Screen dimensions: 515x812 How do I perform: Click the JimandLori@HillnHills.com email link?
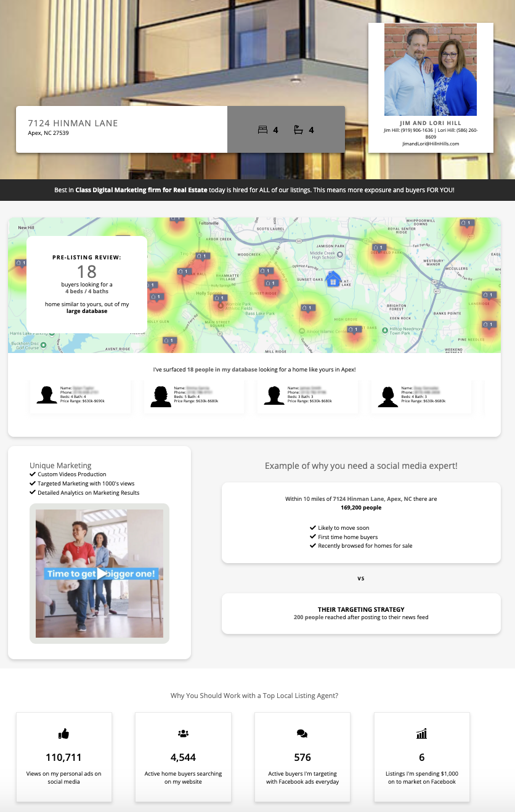coord(431,144)
